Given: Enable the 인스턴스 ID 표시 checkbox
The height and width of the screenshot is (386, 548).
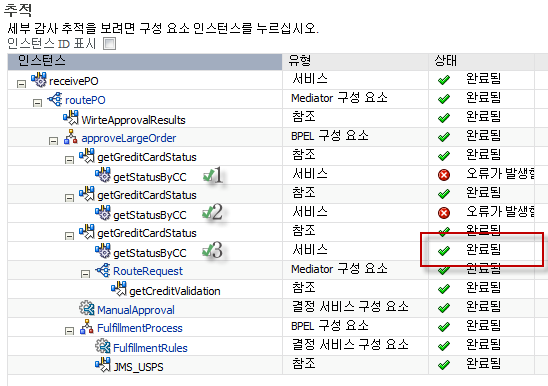Looking at the screenshot, I should pyautogui.click(x=110, y=44).
